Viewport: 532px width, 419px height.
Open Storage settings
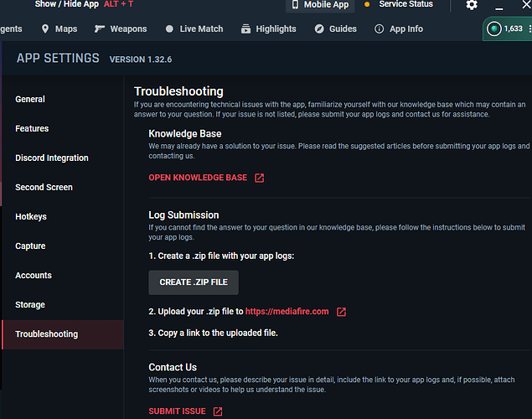[x=63, y=305]
